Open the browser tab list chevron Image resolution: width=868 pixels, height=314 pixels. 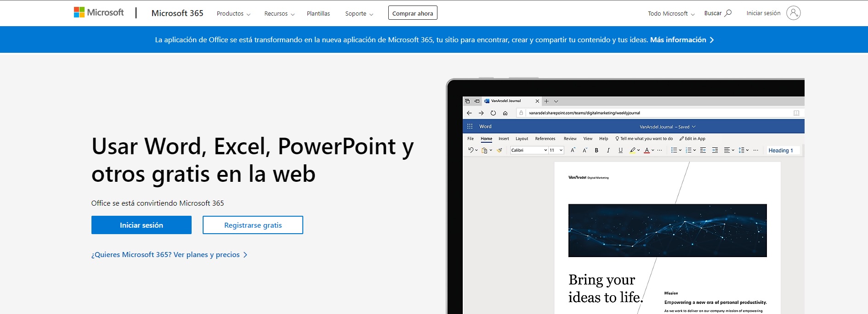556,101
